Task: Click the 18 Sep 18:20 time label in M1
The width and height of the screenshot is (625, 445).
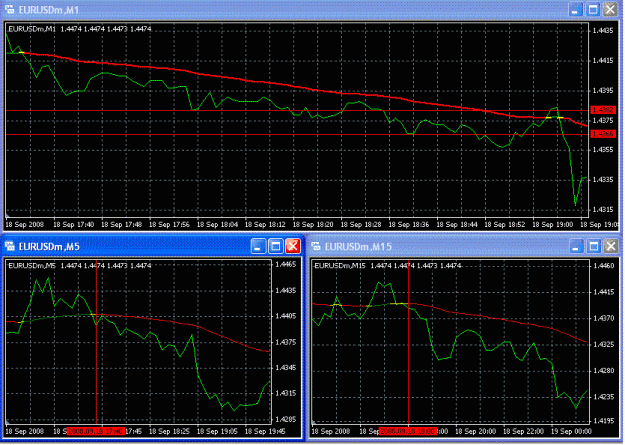Action: [313, 224]
